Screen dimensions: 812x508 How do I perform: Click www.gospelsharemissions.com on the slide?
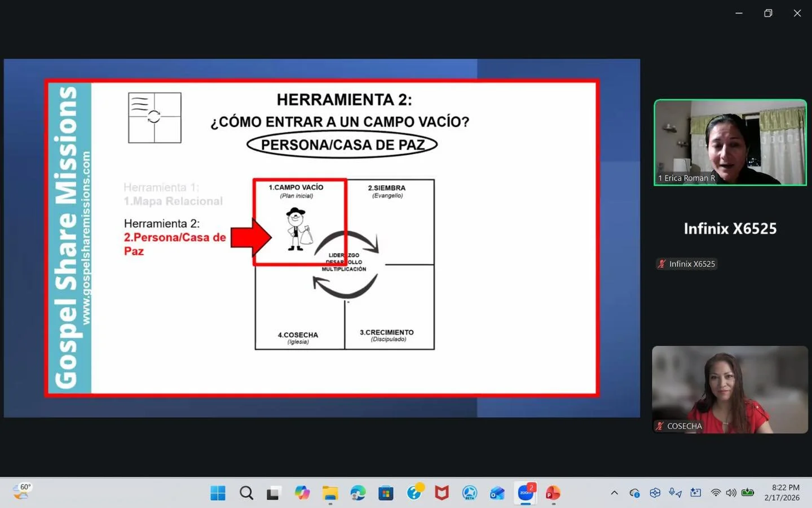click(x=86, y=238)
